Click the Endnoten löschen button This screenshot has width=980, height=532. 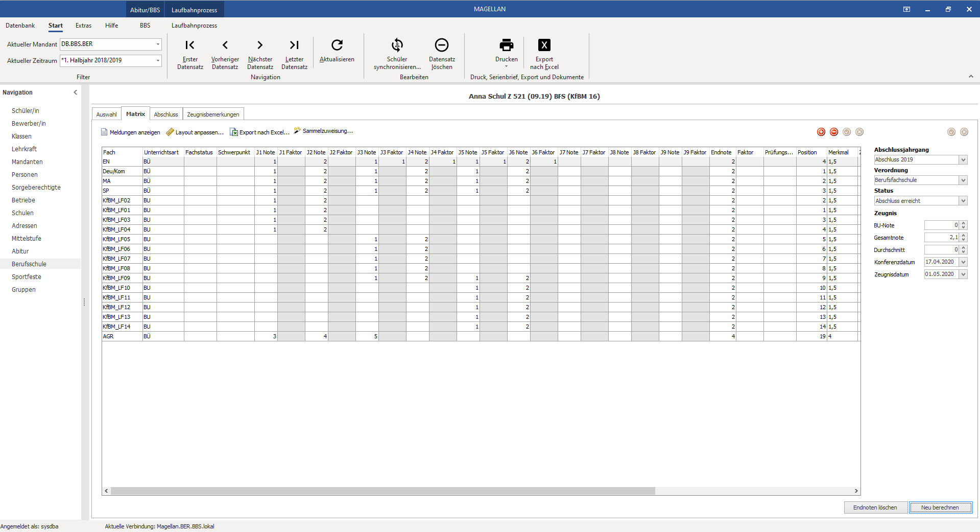click(875, 507)
